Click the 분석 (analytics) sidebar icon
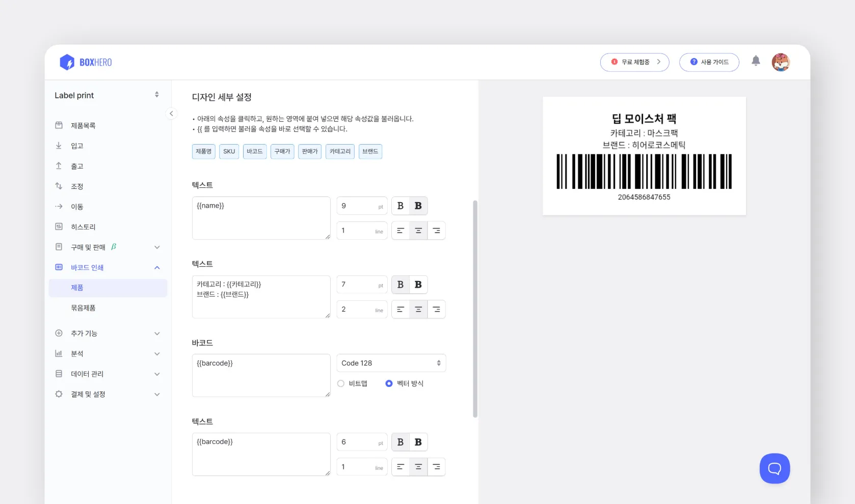 coord(59,353)
